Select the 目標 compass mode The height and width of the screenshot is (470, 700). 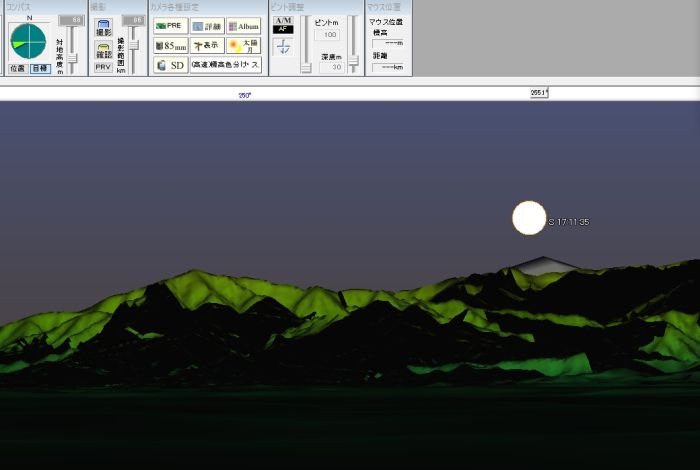39,68
